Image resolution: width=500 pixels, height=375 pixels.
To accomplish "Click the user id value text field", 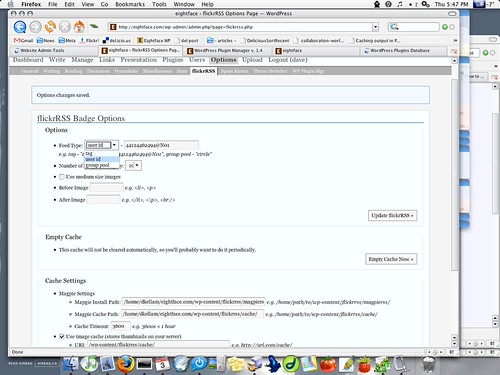I will (x=161, y=145).
